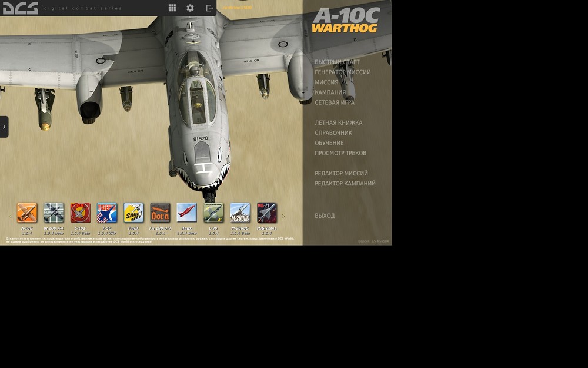588x368 pixels.
Task: Open ГЕНЕРАТОР МИССИЙ menu item
Action: 343,72
